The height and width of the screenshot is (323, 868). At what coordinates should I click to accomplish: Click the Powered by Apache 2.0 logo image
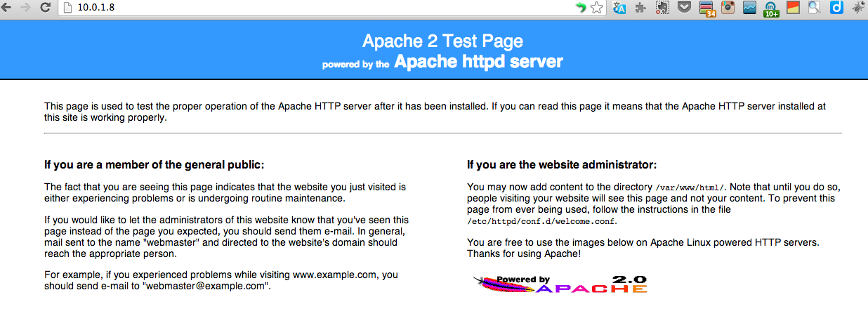(560, 284)
